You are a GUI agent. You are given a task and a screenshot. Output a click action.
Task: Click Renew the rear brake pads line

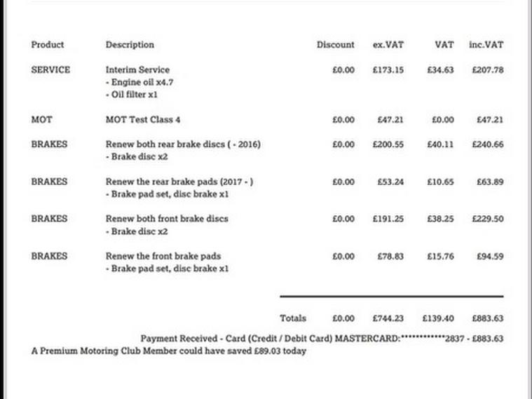coord(179,182)
